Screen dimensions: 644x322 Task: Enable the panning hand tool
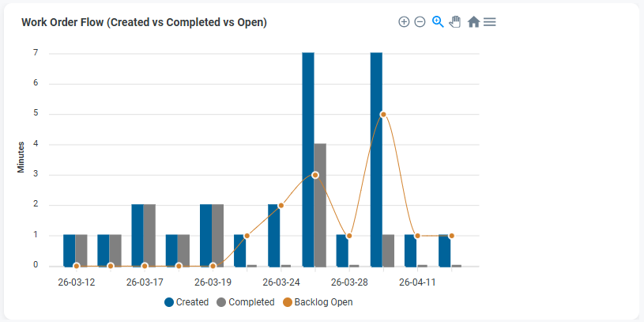pyautogui.click(x=455, y=22)
